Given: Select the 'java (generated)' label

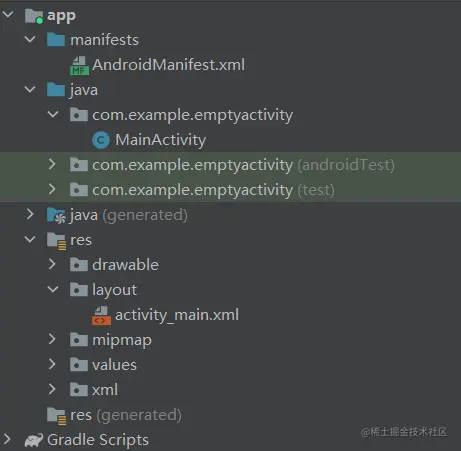Looking at the screenshot, I should pos(129,215).
